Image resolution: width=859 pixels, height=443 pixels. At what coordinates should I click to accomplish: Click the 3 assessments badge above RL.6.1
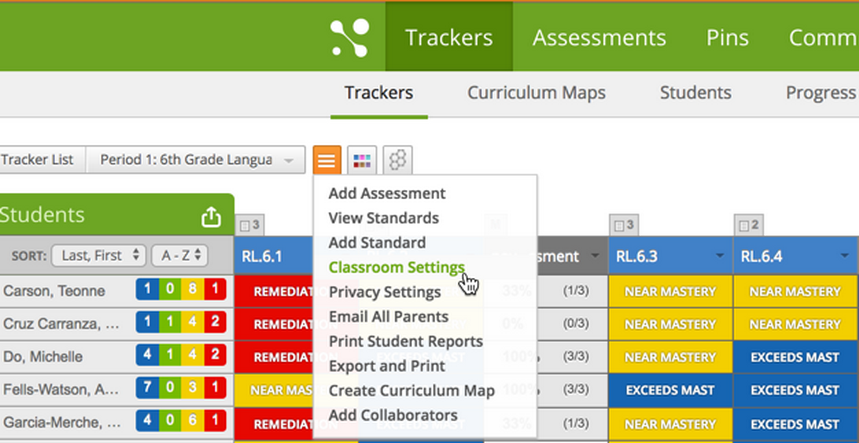[x=249, y=225]
